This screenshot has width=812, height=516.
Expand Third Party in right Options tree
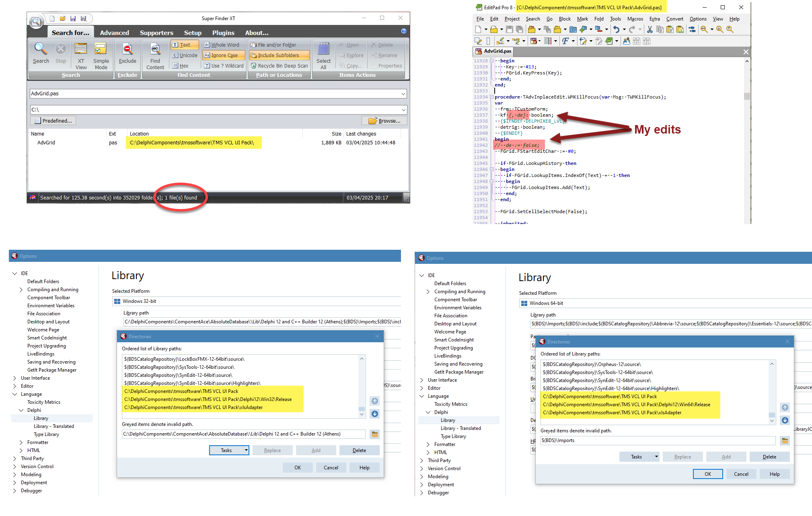point(421,460)
